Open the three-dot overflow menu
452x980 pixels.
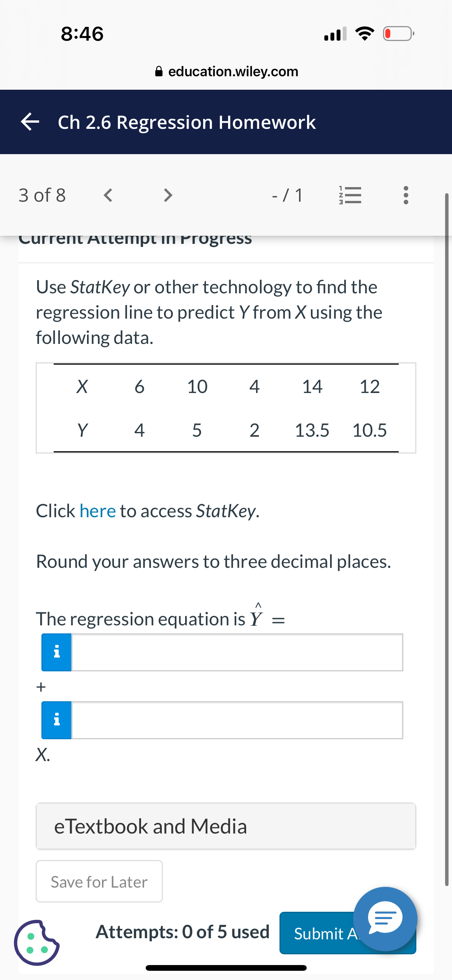(x=406, y=196)
